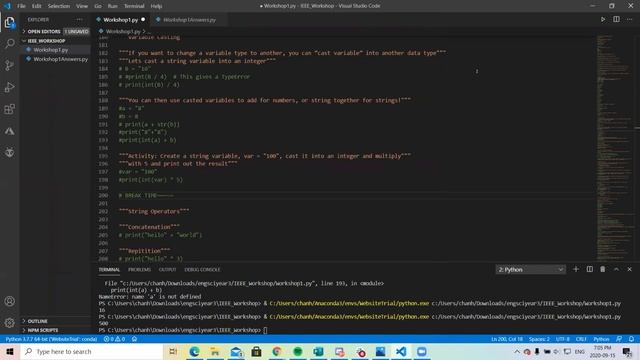Select the TERMINAL panel tab

pyautogui.click(x=109, y=270)
